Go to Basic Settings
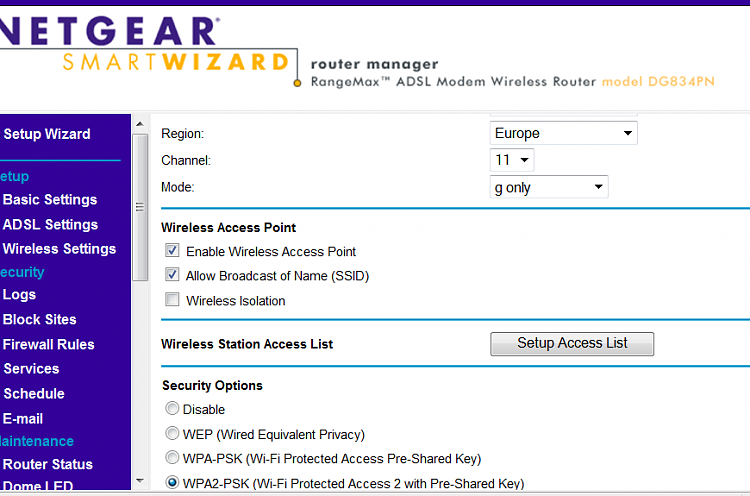This screenshot has width=750, height=496. click(50, 199)
